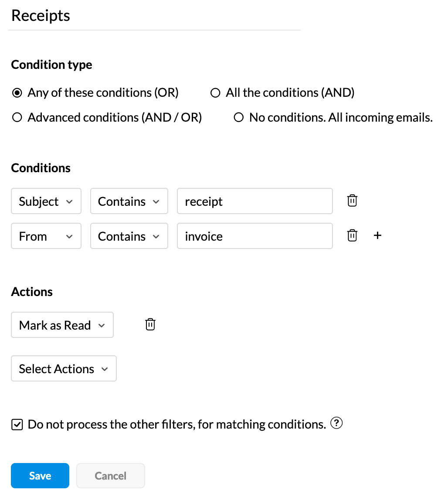Open the Subject field dropdown
441x504 pixels.
(46, 201)
